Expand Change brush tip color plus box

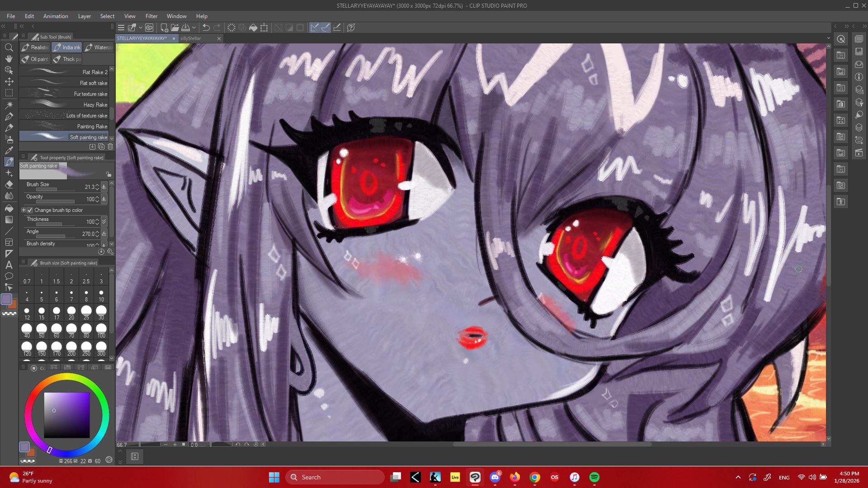coord(24,210)
